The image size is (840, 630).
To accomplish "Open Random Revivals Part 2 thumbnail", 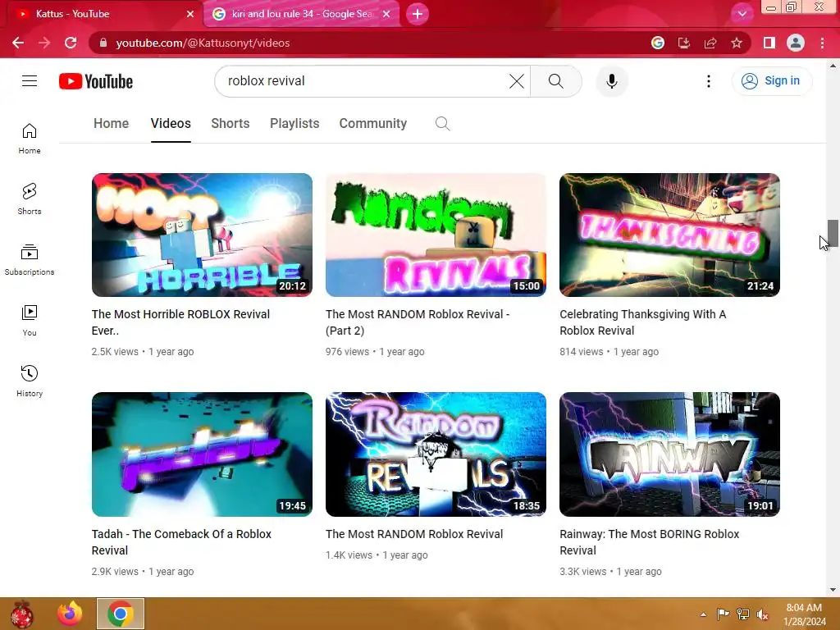I will [436, 235].
